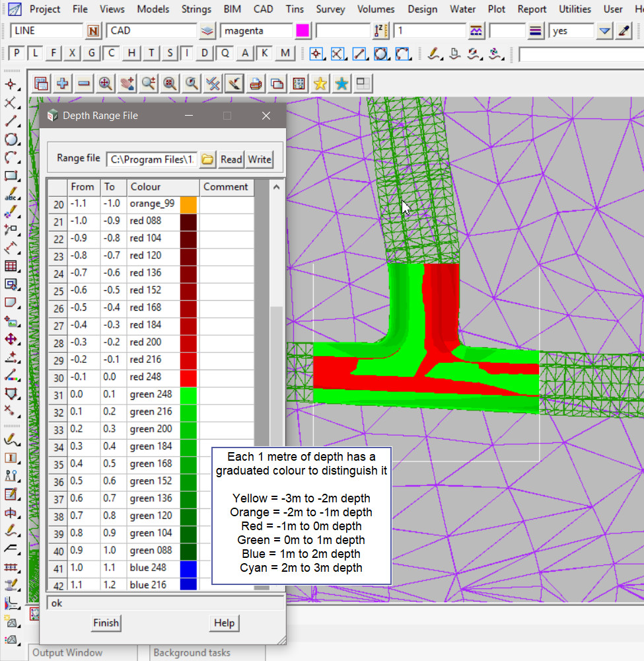Click the printer icon in view toolbar
Viewport: 644px width, 661px height.
pos(256,83)
